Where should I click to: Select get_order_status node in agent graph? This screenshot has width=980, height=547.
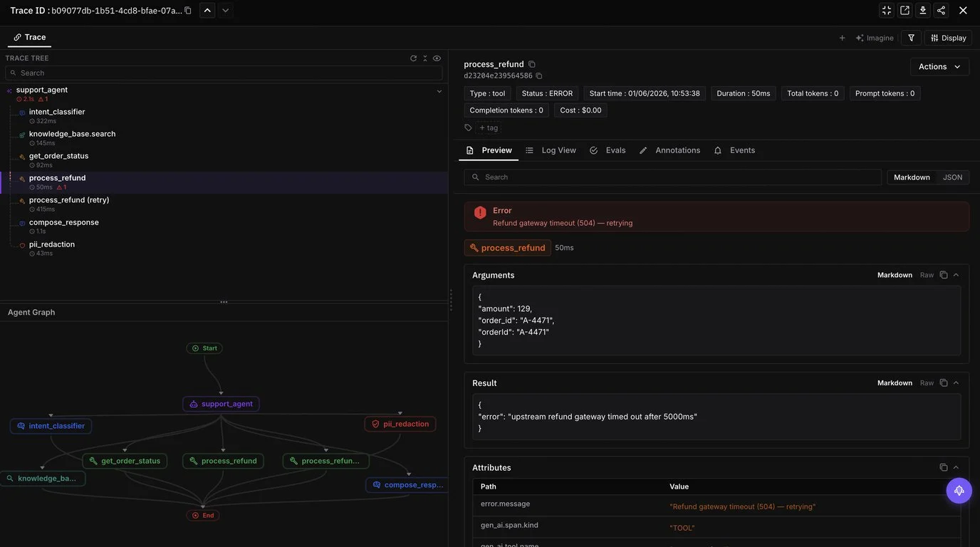(x=125, y=461)
